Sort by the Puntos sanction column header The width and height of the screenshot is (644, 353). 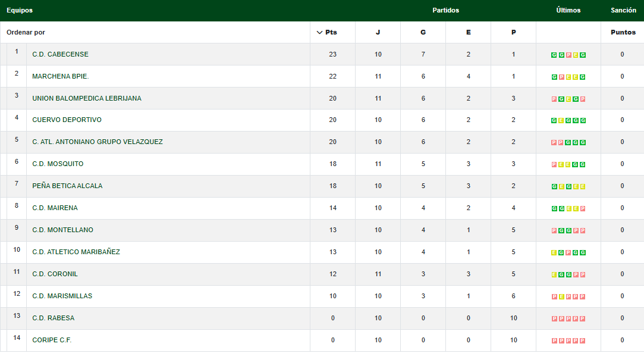pyautogui.click(x=623, y=32)
